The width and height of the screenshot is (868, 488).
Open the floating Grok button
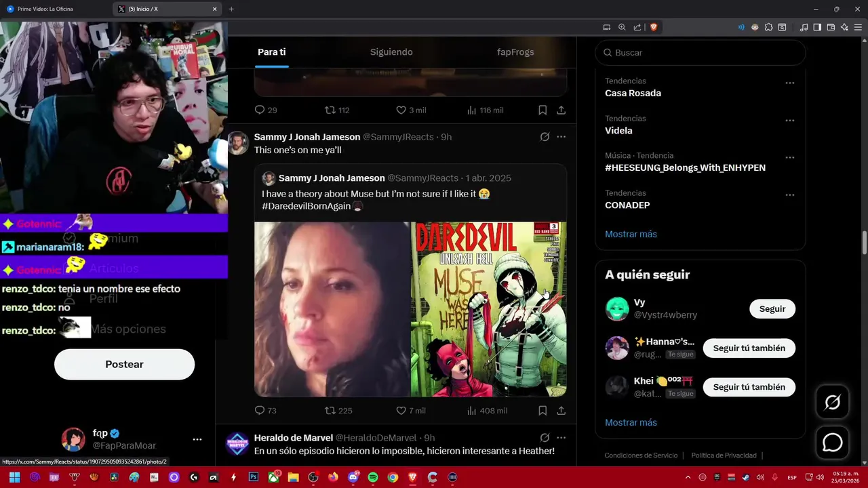click(832, 403)
